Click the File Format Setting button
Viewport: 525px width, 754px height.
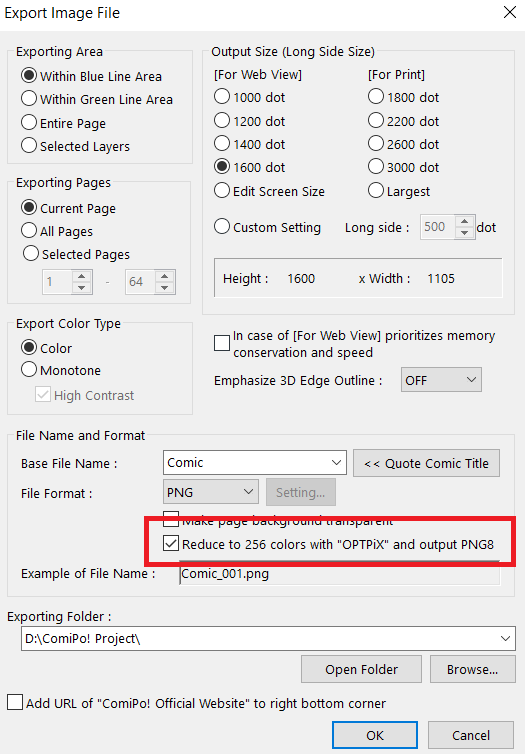(300, 492)
